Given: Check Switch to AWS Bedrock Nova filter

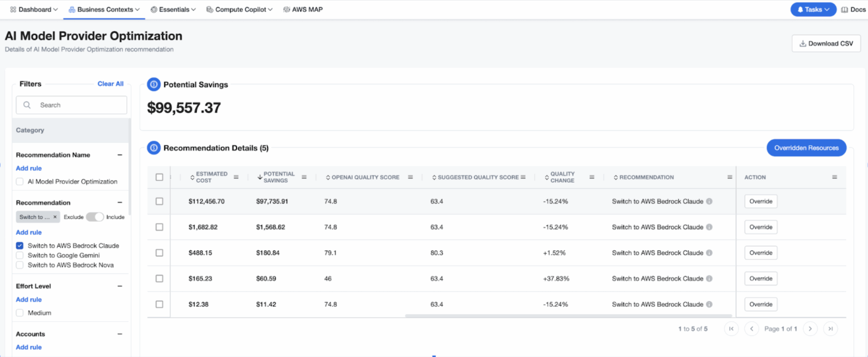Looking at the screenshot, I should coord(20,265).
